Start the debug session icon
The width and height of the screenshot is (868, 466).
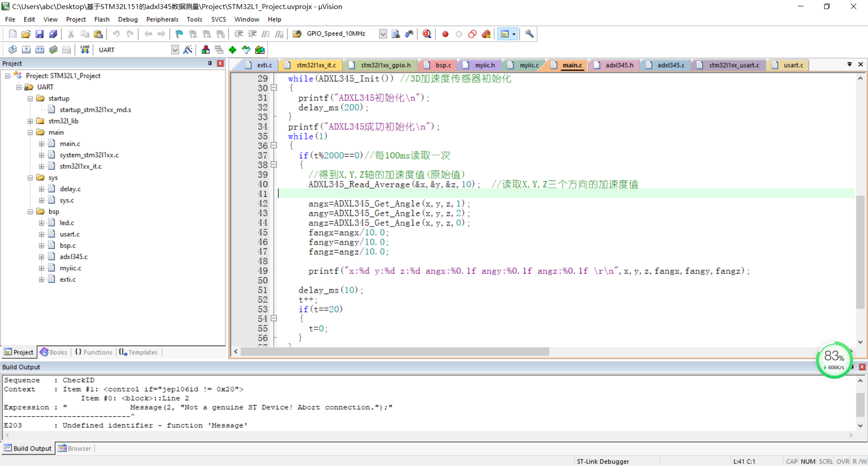[x=427, y=34]
